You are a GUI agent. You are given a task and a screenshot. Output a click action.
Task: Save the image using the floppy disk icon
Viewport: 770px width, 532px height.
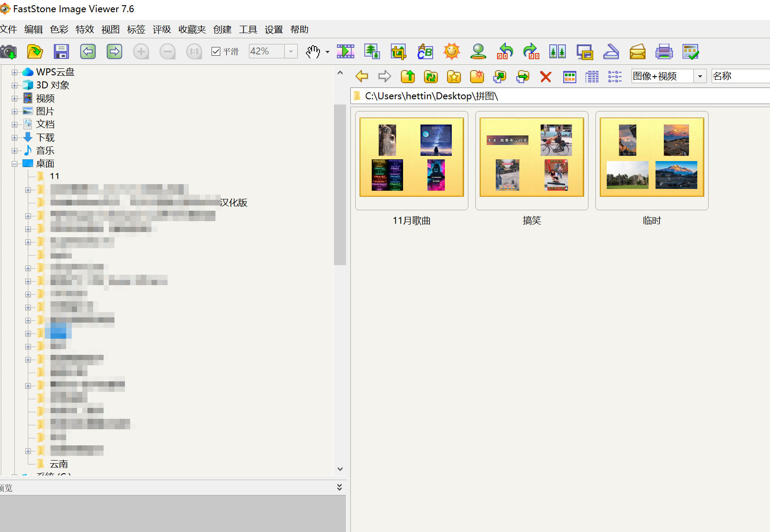61,52
